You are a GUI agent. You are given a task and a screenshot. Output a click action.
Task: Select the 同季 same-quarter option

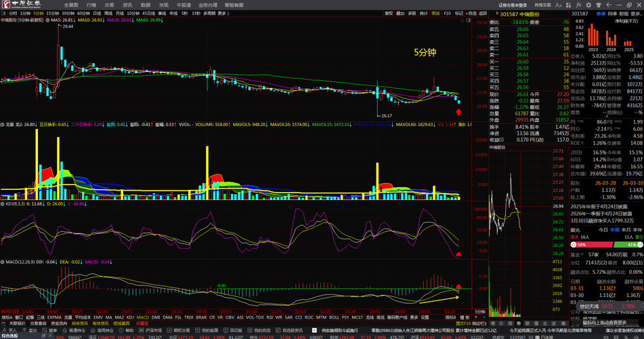[x=612, y=14]
